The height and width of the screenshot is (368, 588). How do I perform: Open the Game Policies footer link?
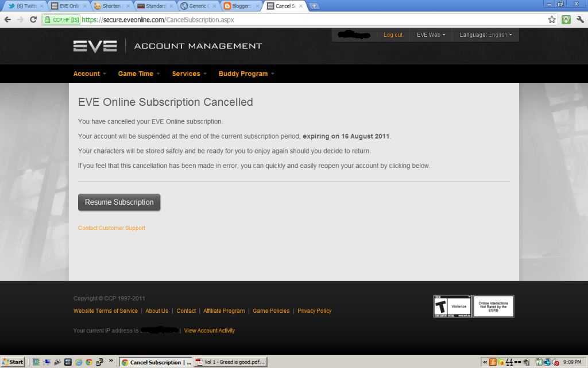click(x=271, y=311)
